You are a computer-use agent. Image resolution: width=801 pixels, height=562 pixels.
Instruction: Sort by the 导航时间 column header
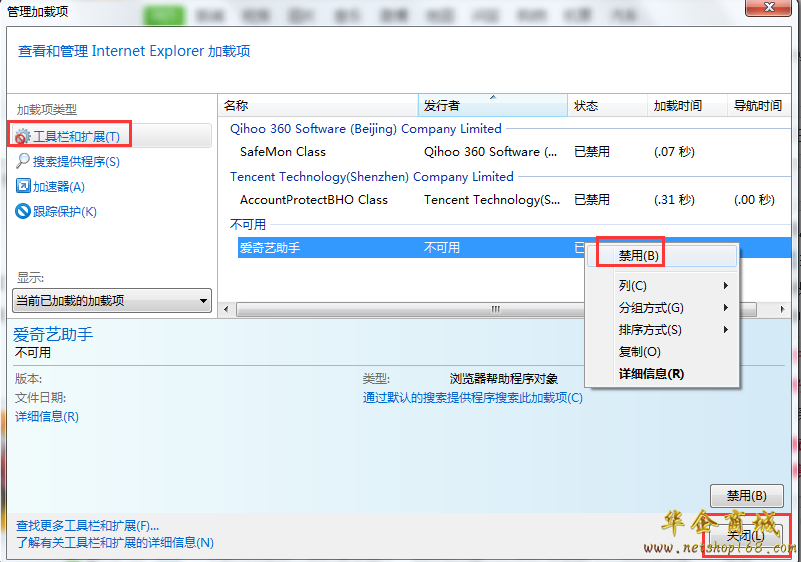coord(759,106)
